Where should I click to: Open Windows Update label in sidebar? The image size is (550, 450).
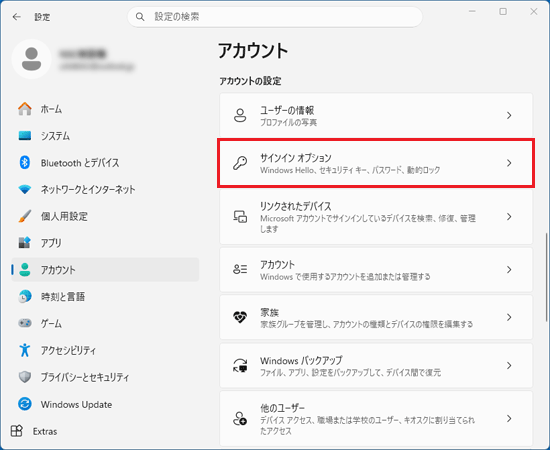(76, 404)
